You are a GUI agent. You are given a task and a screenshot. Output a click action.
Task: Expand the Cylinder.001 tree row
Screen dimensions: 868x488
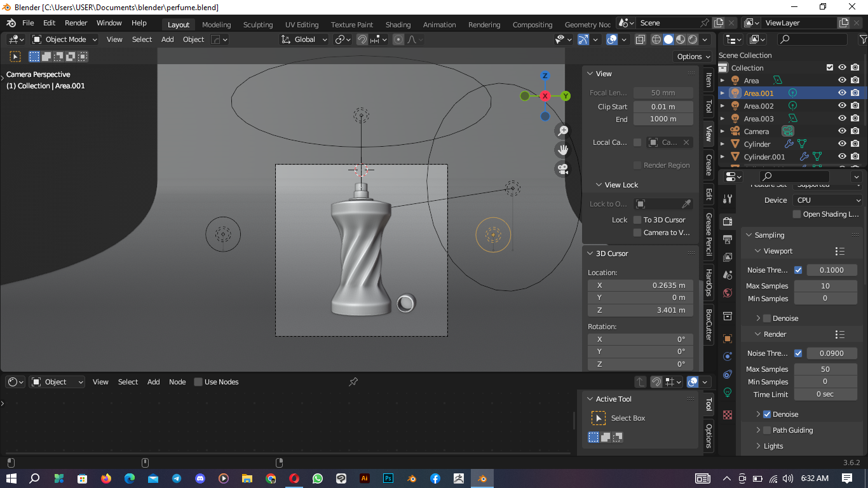point(722,157)
